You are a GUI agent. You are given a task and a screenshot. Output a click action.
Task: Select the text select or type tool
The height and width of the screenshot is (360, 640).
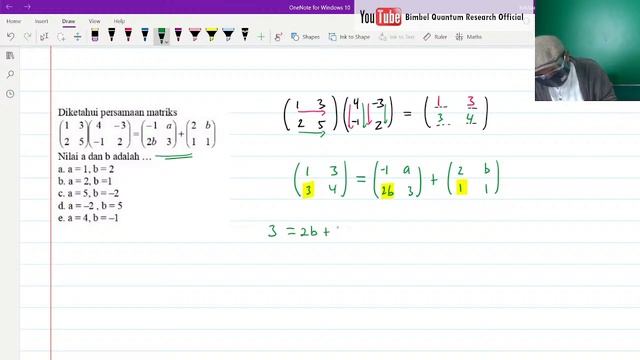(44, 37)
